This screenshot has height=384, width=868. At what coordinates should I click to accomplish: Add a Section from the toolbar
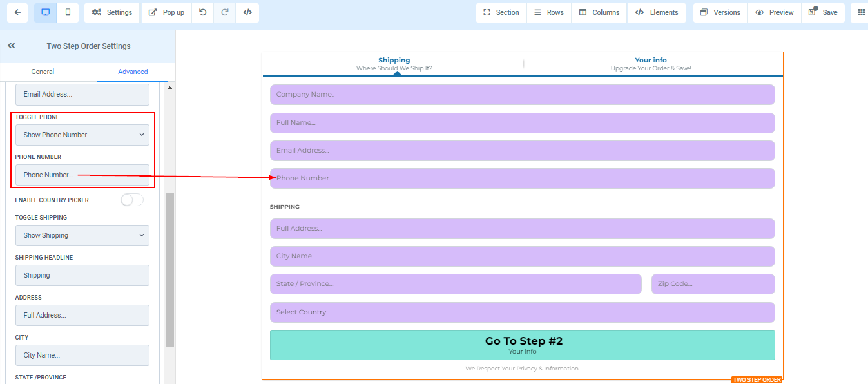[x=501, y=12]
